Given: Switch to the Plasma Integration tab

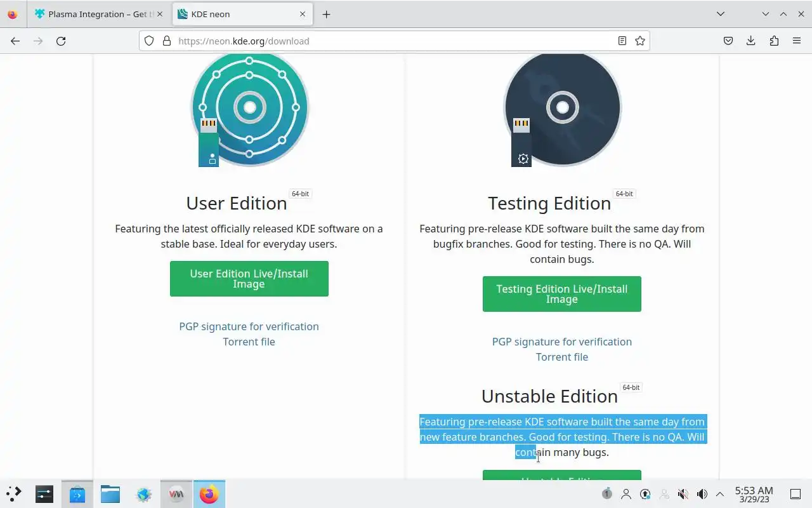Looking at the screenshot, I should [98, 14].
